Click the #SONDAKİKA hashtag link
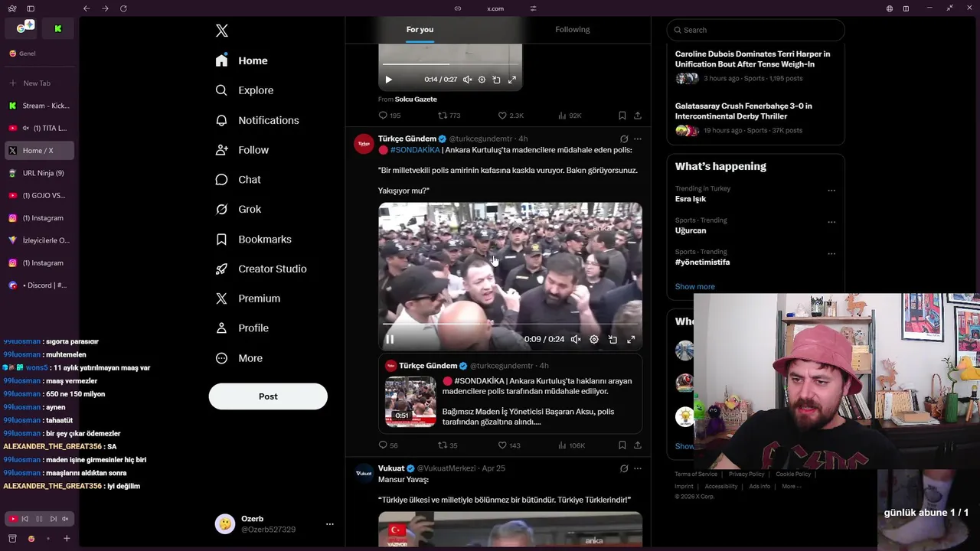 point(415,150)
